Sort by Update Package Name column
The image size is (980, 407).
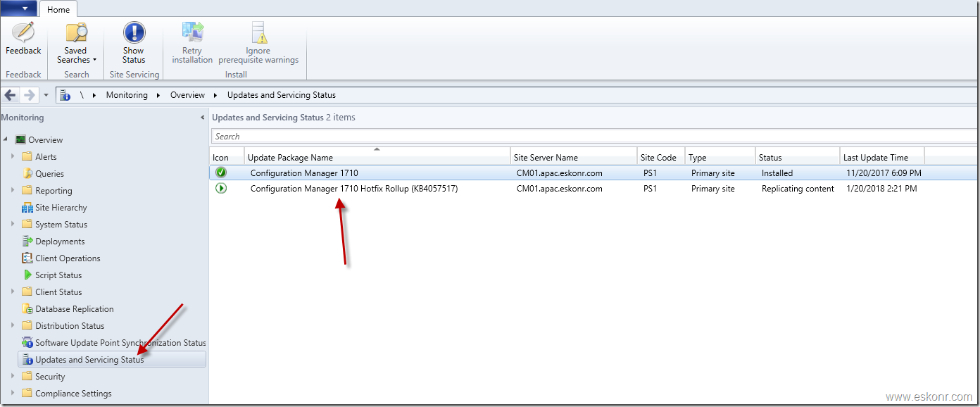(377, 157)
